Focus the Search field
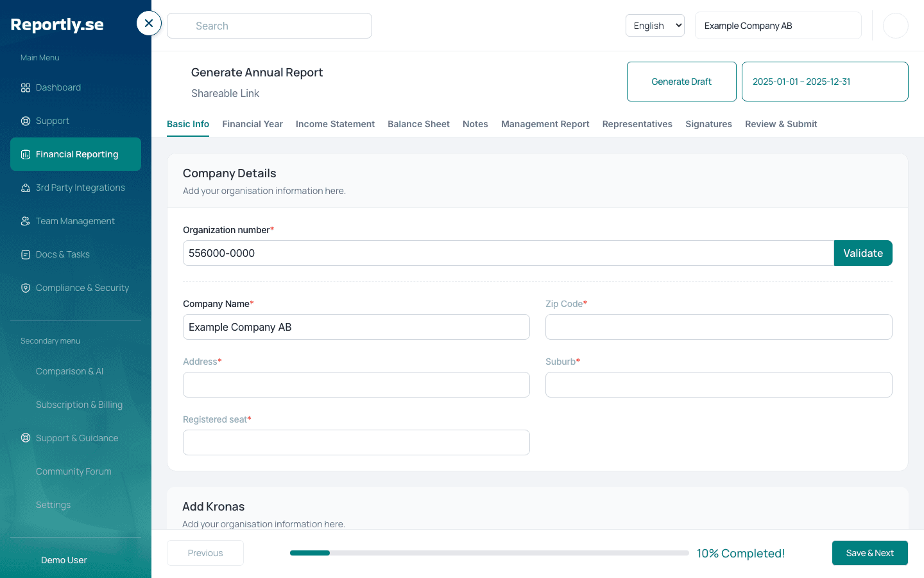924x578 pixels. tap(269, 26)
